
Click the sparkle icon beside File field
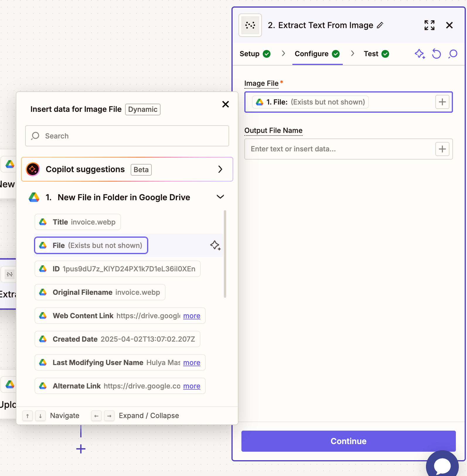[x=215, y=245]
